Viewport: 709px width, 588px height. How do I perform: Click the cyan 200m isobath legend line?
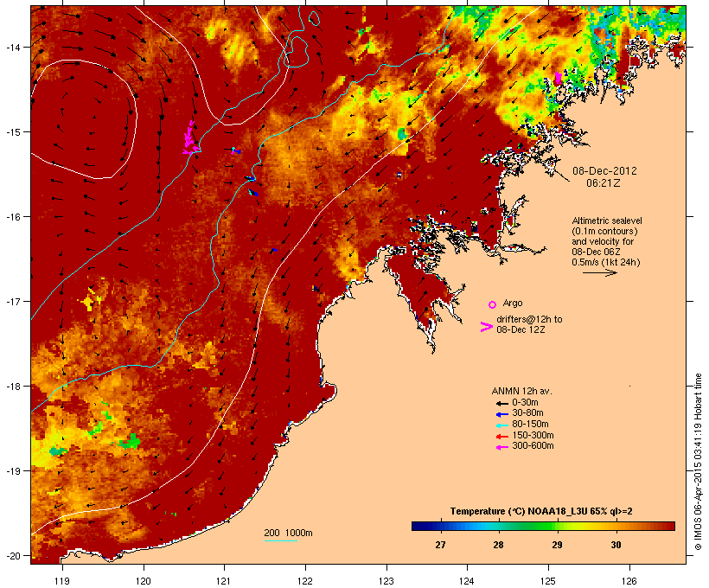point(280,541)
